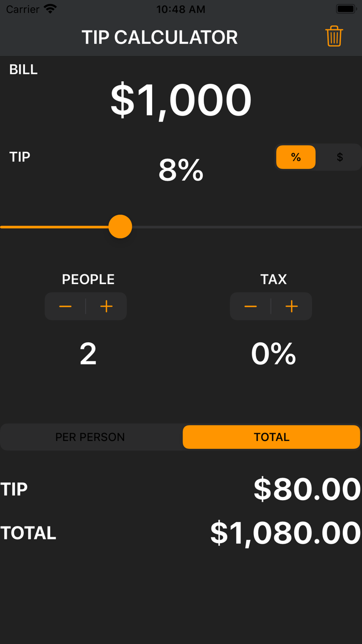Tap the plus stepper under TAX
Image resolution: width=362 pixels, height=644 pixels.
pyautogui.click(x=291, y=306)
